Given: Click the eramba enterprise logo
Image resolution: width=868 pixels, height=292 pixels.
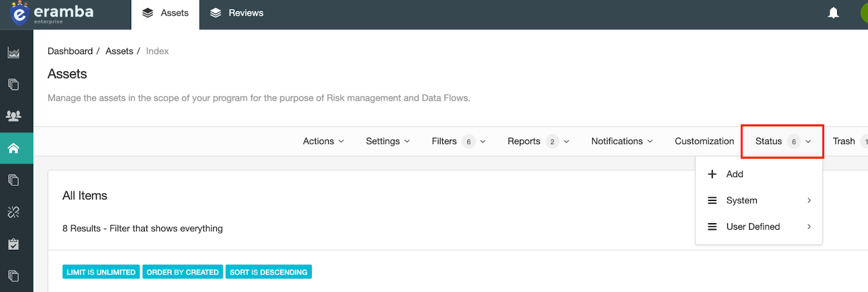Looking at the screenshot, I should [52, 14].
